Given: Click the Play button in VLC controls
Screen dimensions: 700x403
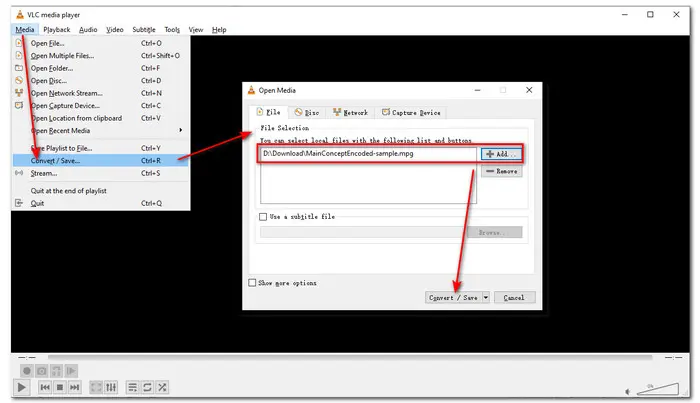Looking at the screenshot, I should point(21,387).
